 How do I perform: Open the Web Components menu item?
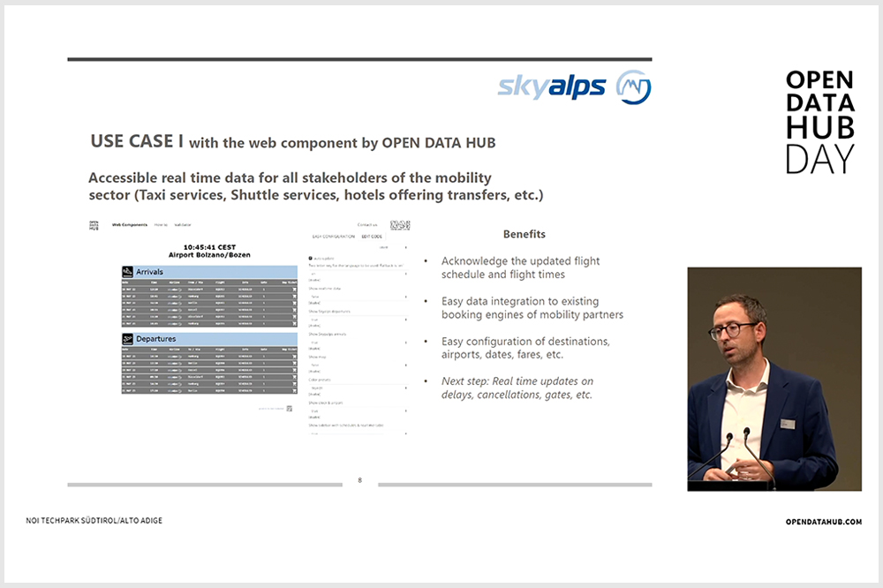(x=130, y=225)
